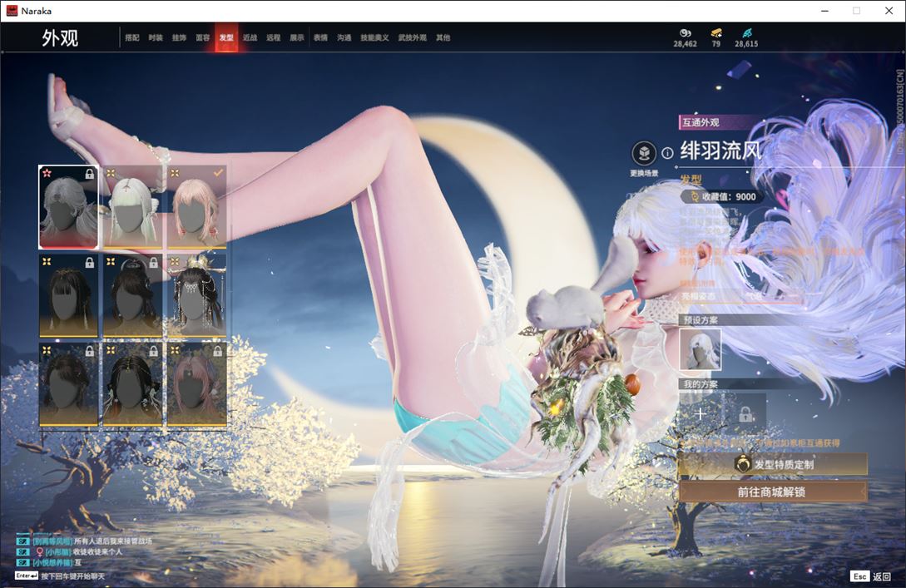Click the silver coin currency icon above 28,462

[686, 33]
